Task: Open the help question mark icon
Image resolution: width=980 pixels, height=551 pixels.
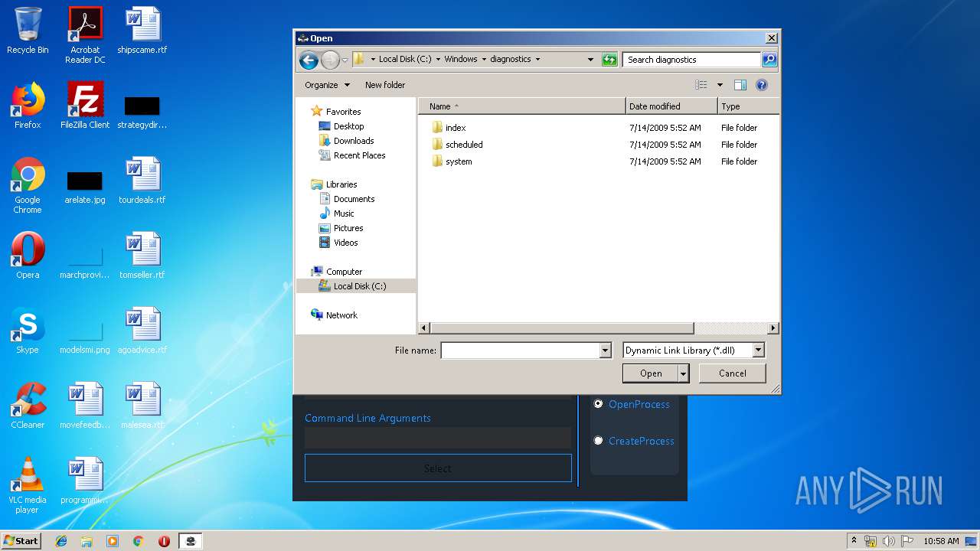Action: pos(762,85)
